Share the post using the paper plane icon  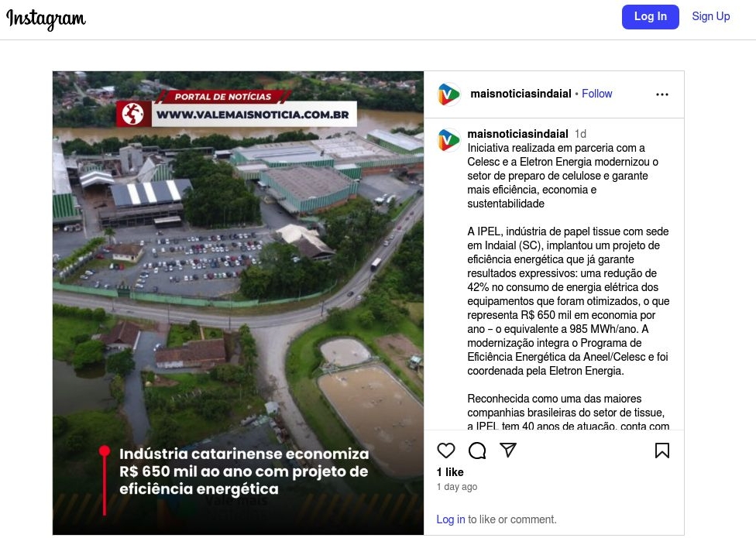point(507,450)
